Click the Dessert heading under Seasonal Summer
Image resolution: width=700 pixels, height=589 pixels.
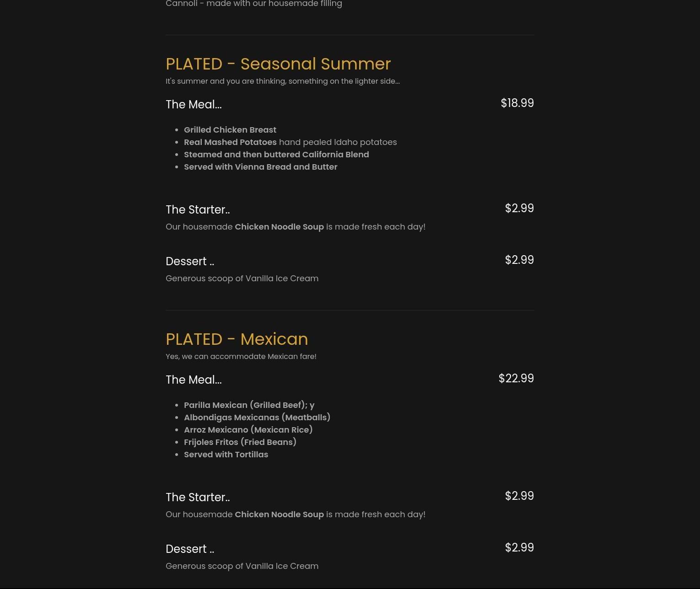pyautogui.click(x=190, y=262)
